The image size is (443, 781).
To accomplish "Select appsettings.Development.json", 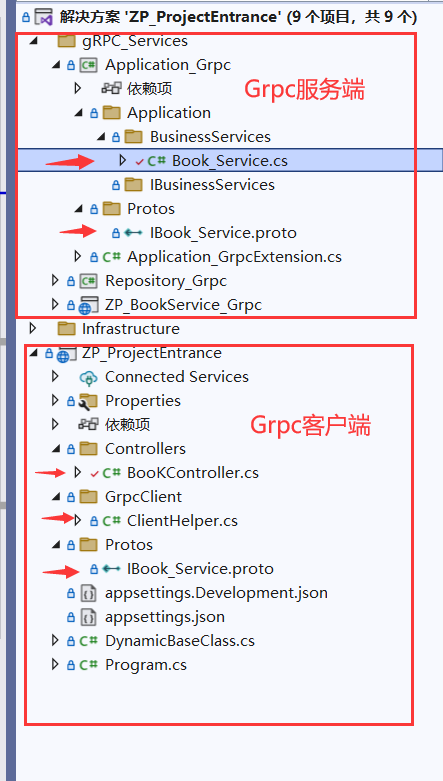I will point(216,593).
